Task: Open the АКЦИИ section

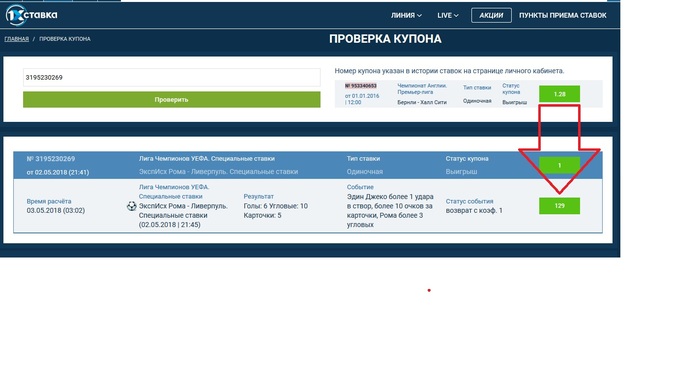Action: pyautogui.click(x=491, y=15)
